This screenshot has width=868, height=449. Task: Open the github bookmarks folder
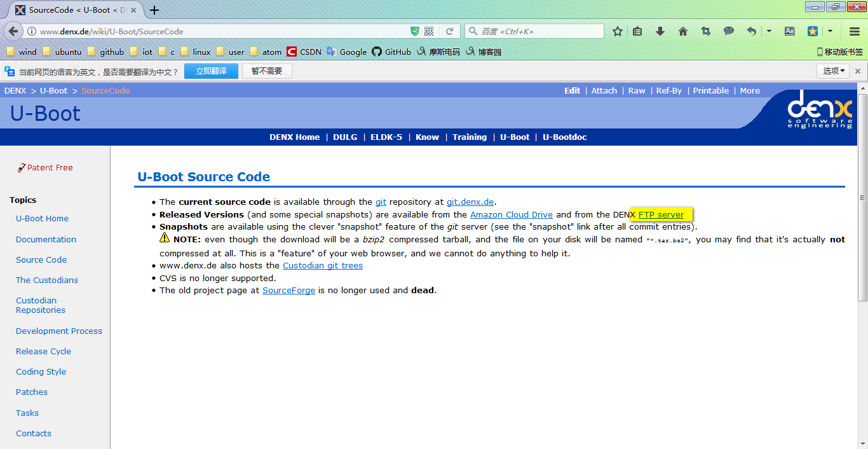[105, 52]
